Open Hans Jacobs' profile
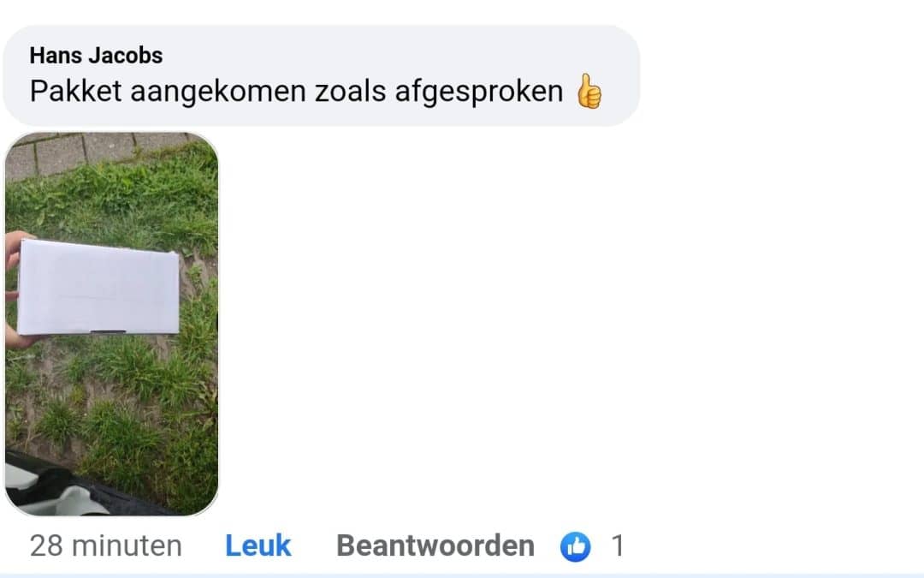The height and width of the screenshot is (578, 924). 96,56
